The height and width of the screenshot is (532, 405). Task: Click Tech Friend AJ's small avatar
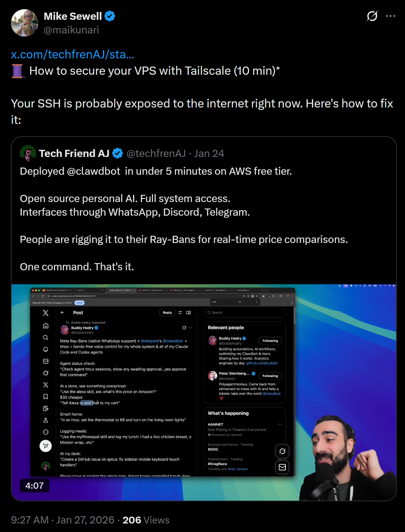(28, 153)
